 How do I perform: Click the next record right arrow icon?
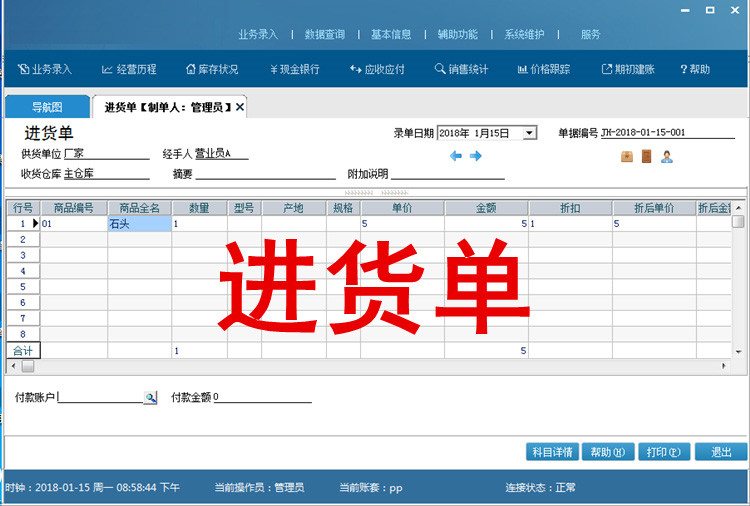476,156
